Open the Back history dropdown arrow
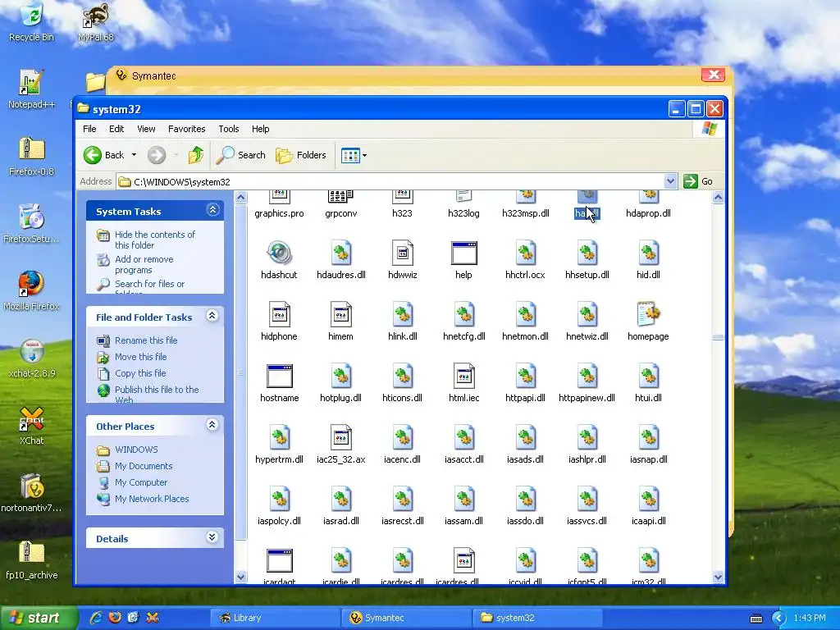The width and height of the screenshot is (840, 630). coord(134,155)
